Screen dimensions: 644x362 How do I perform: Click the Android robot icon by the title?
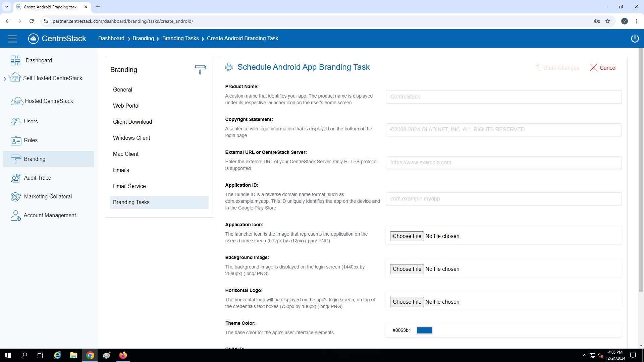(x=229, y=67)
